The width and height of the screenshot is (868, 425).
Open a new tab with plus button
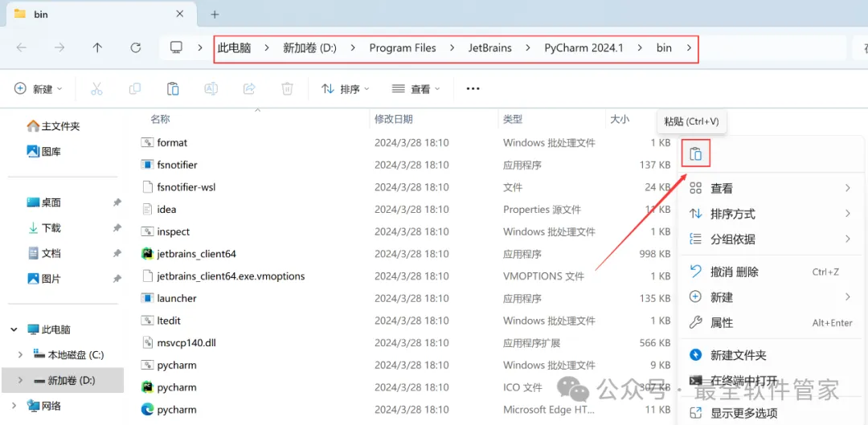[215, 14]
